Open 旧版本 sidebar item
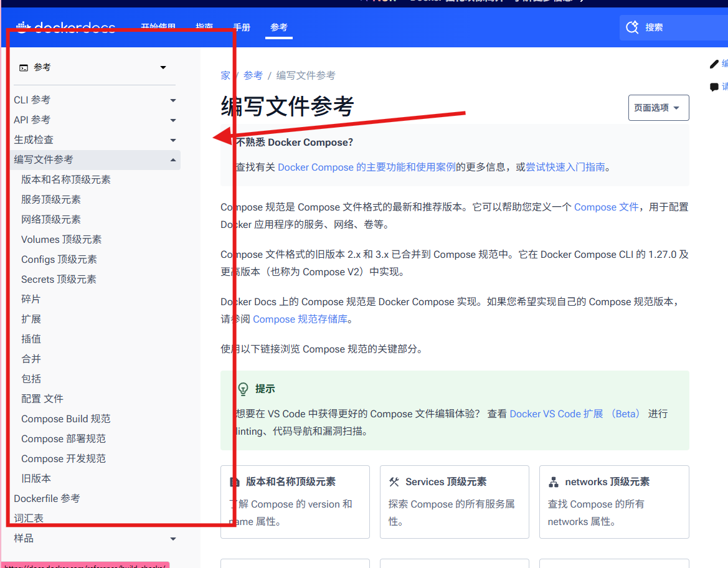728x568 pixels. point(36,479)
